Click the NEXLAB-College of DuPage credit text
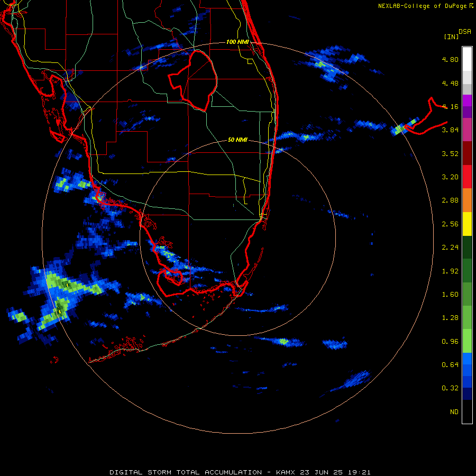This screenshot has width=476, height=476. [x=422, y=6]
